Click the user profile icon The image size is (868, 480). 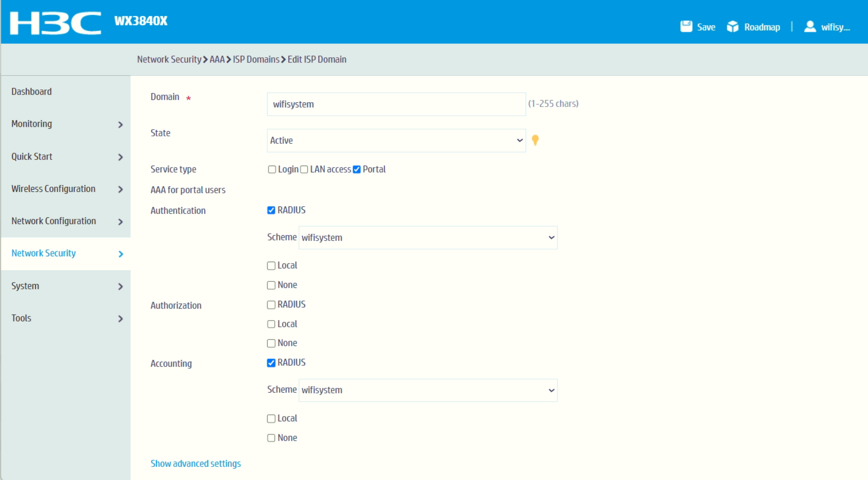[810, 26]
